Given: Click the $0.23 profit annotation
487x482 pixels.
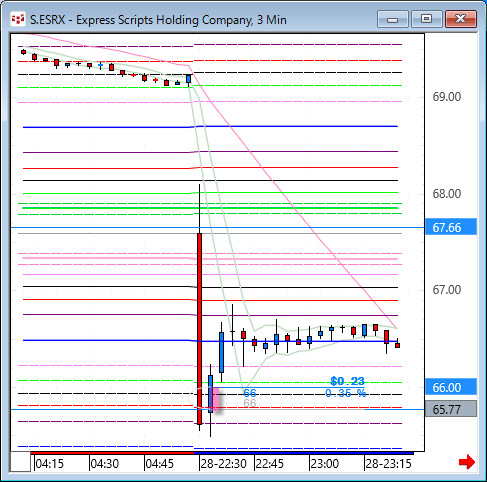Looking at the screenshot, I should tap(347, 381).
